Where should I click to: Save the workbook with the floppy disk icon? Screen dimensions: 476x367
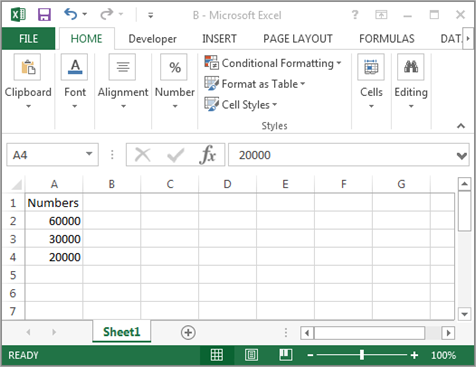(x=44, y=15)
